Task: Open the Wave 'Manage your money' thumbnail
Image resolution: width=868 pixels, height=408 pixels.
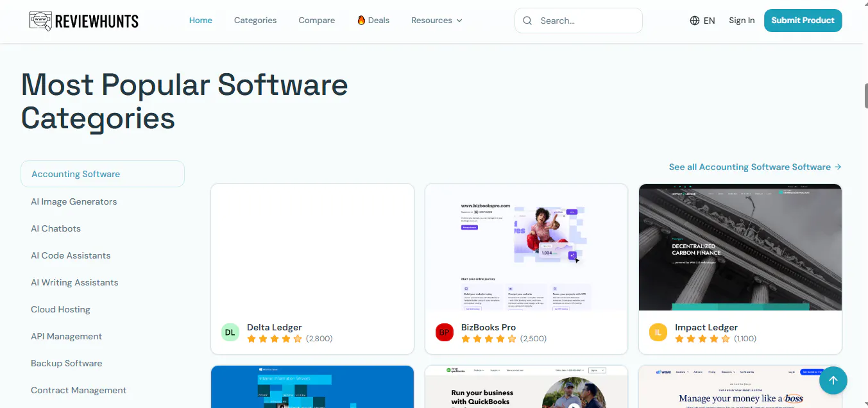Action: pyautogui.click(x=740, y=387)
